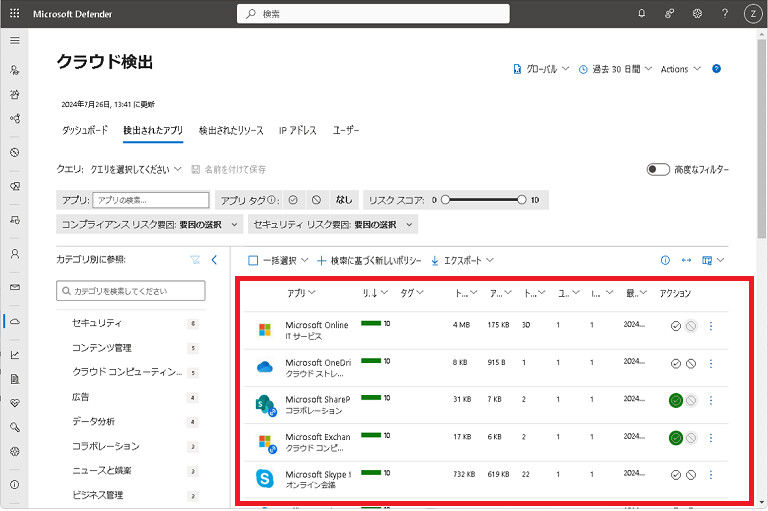
Task: Open the info icon in left sidebar
Action: [15, 485]
